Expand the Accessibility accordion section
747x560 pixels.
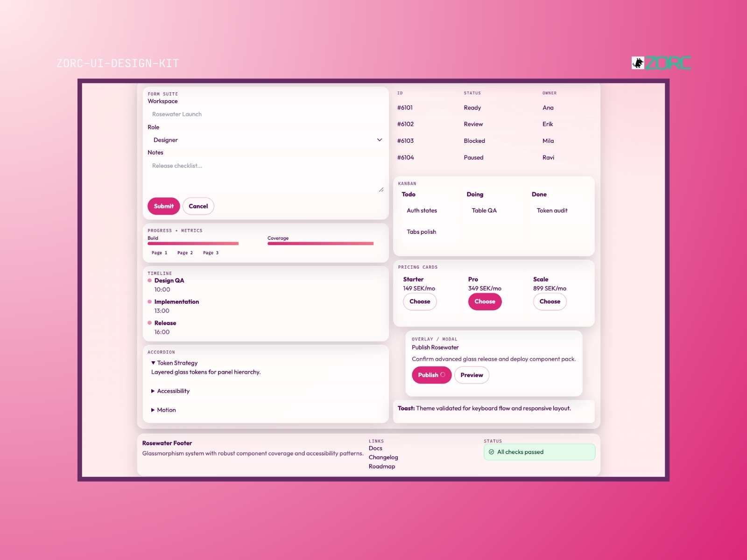170,391
